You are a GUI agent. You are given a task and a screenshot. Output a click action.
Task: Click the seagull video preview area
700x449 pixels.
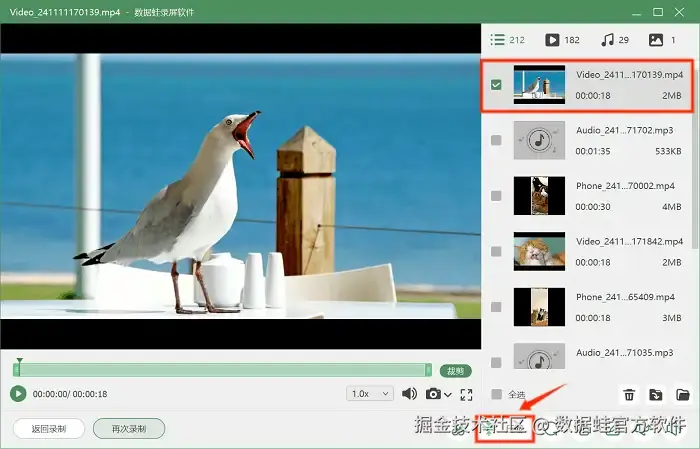pos(241,186)
